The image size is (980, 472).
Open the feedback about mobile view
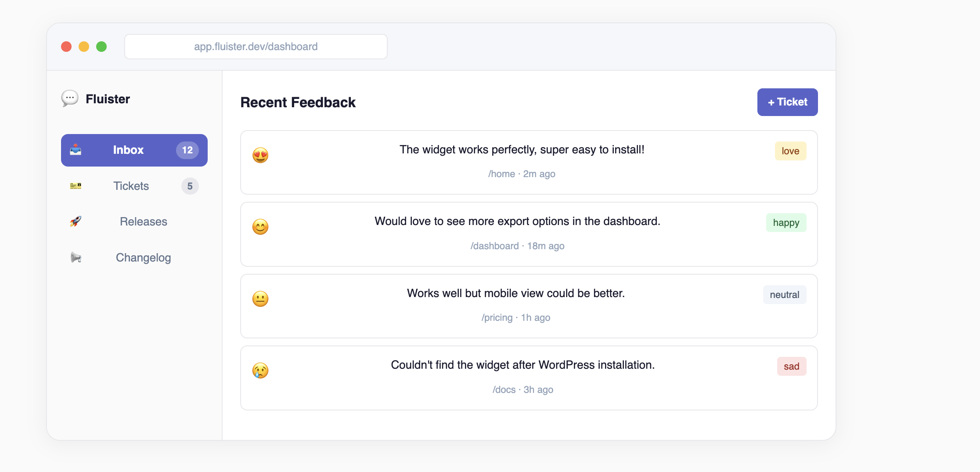coord(515,294)
